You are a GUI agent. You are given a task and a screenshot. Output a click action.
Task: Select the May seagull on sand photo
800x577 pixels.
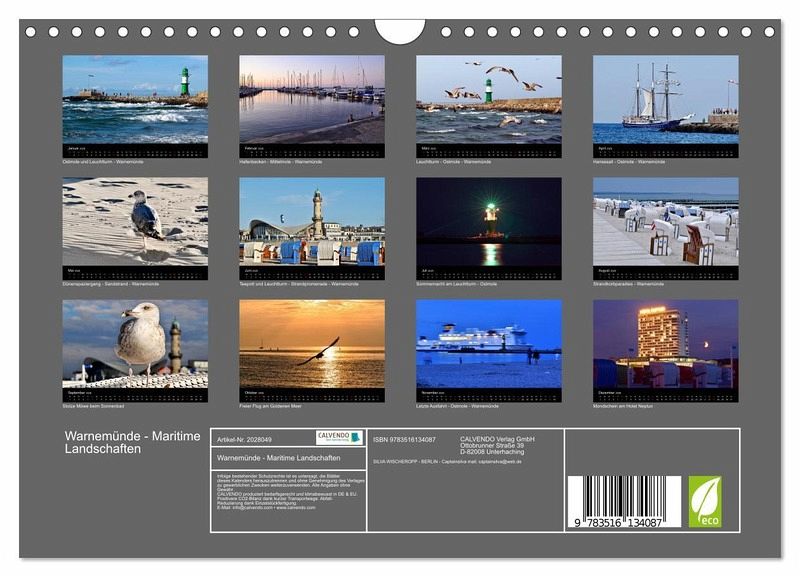[x=135, y=221]
